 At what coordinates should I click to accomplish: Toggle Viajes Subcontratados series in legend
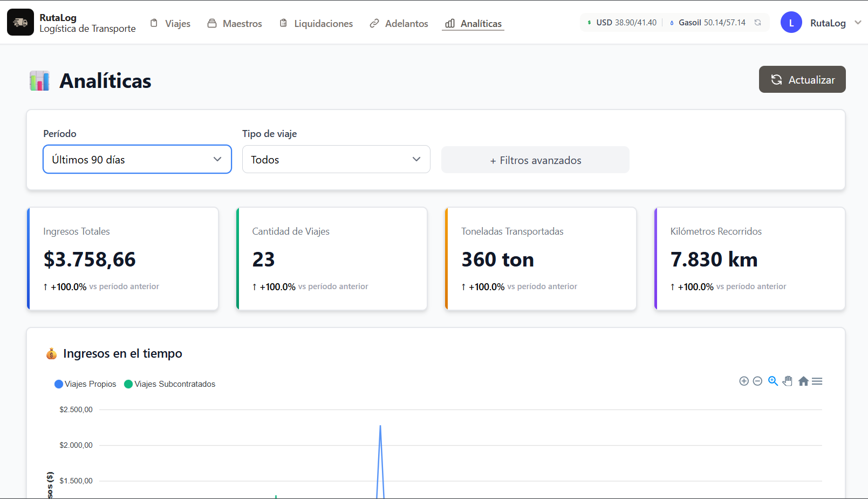tap(170, 384)
